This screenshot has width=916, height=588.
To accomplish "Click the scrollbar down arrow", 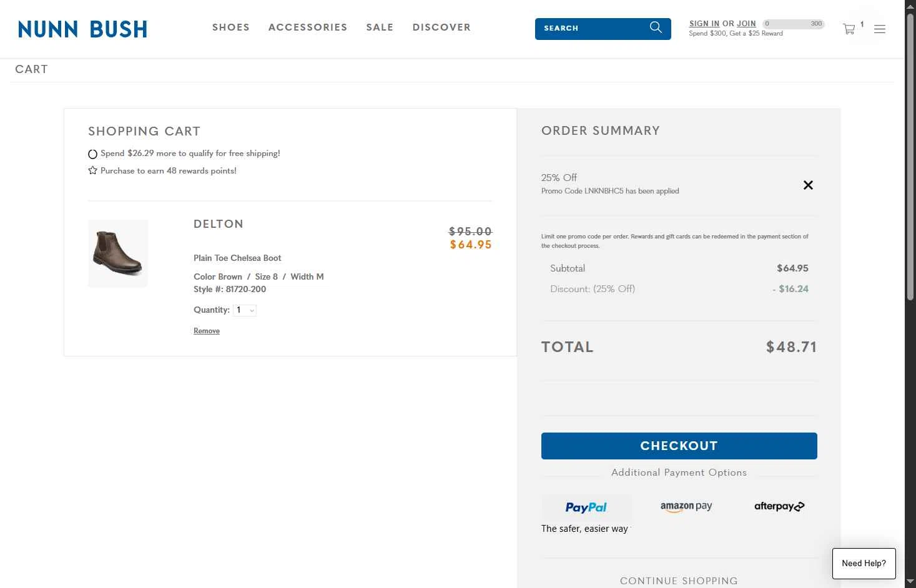I will point(910,582).
